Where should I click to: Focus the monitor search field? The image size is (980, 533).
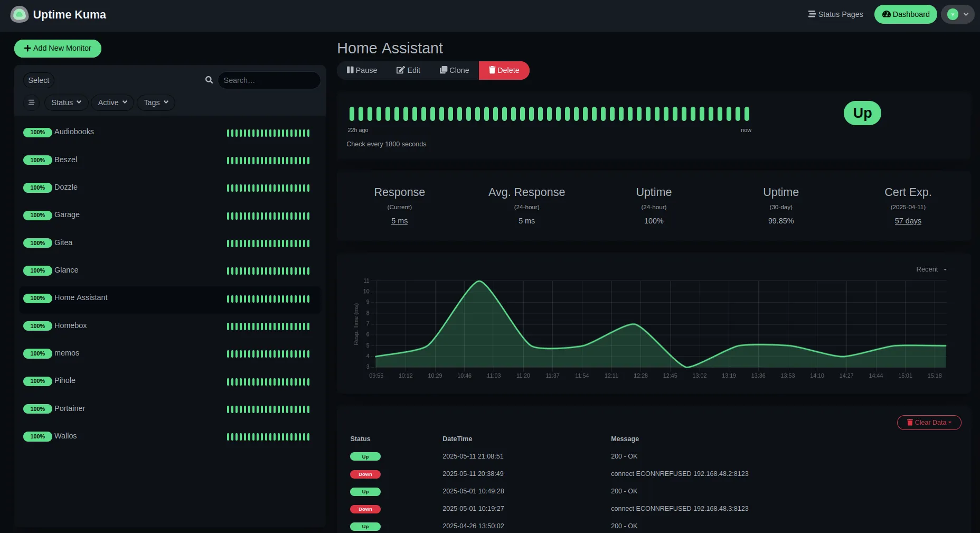coord(269,80)
